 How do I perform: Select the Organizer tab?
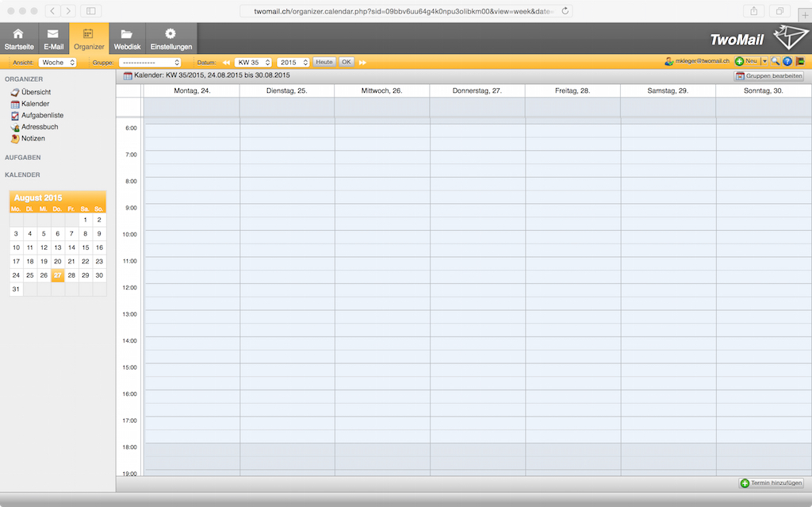[89, 38]
